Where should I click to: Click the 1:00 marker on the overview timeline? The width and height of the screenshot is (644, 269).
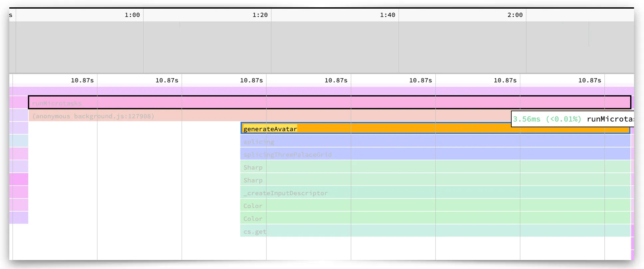(132, 15)
